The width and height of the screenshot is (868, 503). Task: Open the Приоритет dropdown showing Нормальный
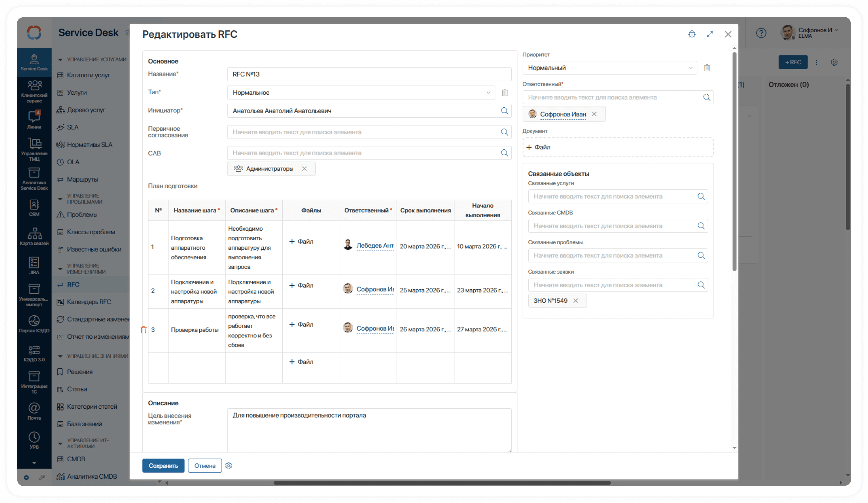coord(609,68)
